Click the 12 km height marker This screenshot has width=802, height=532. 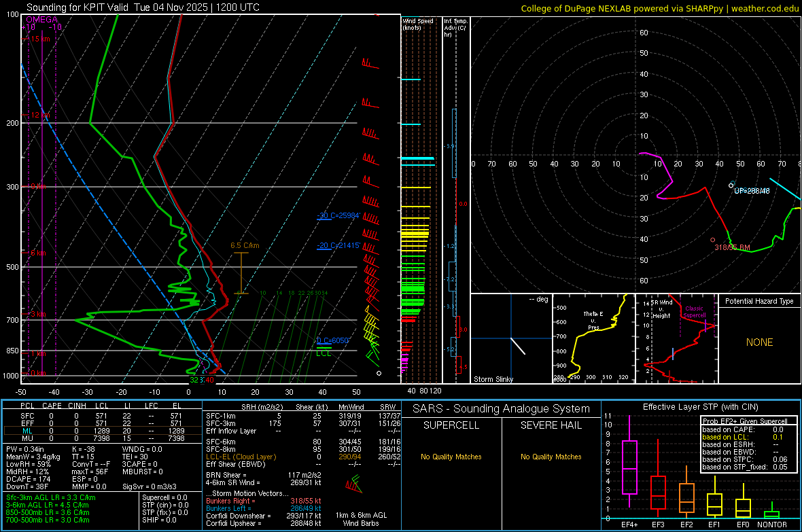[39, 115]
